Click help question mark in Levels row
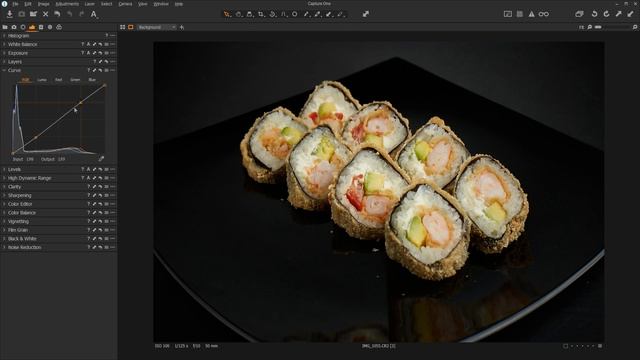Viewport: 640px width, 360px height. [82, 169]
